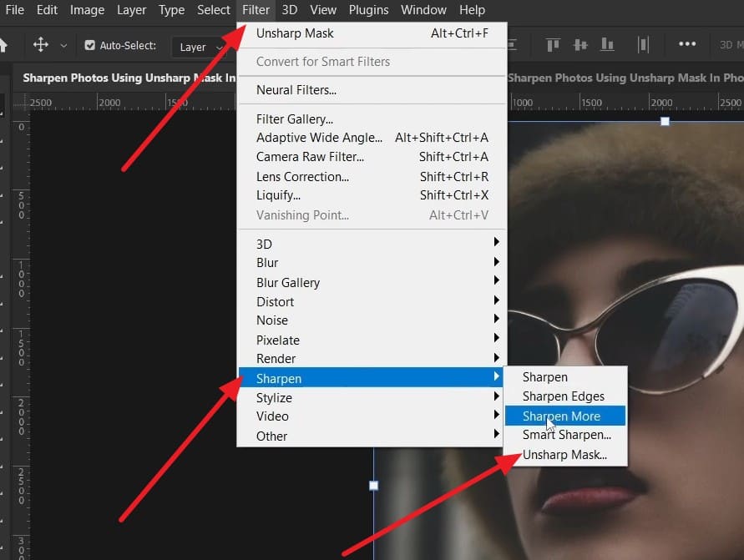744x560 pixels.
Task: Open the three-dots more options icon
Action: [x=687, y=44]
